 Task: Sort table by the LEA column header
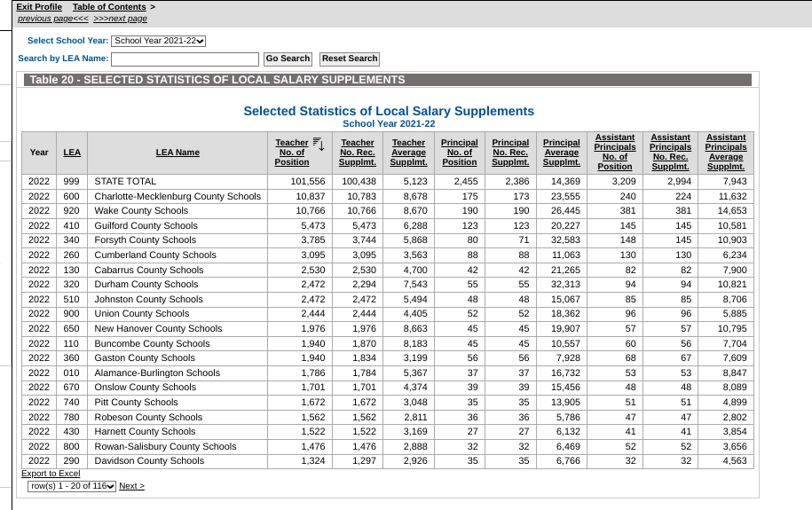point(72,153)
